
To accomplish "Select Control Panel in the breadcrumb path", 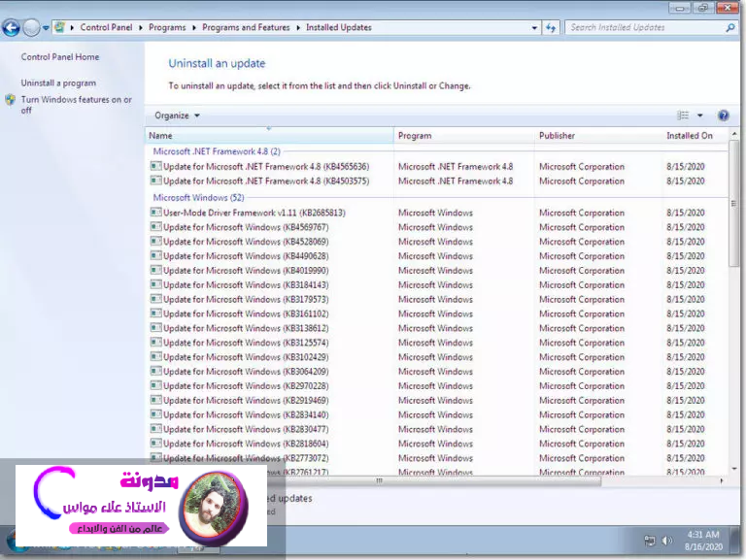I will (x=106, y=27).
